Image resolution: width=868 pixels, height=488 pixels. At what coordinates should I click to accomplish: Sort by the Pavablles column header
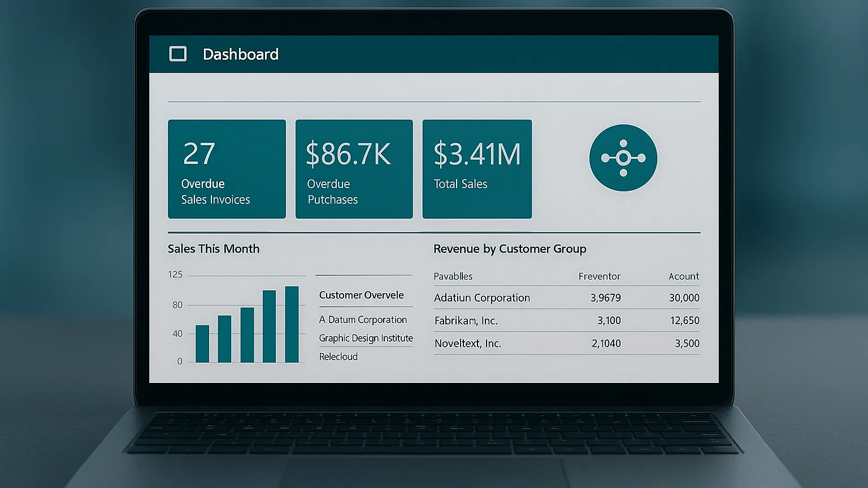453,276
